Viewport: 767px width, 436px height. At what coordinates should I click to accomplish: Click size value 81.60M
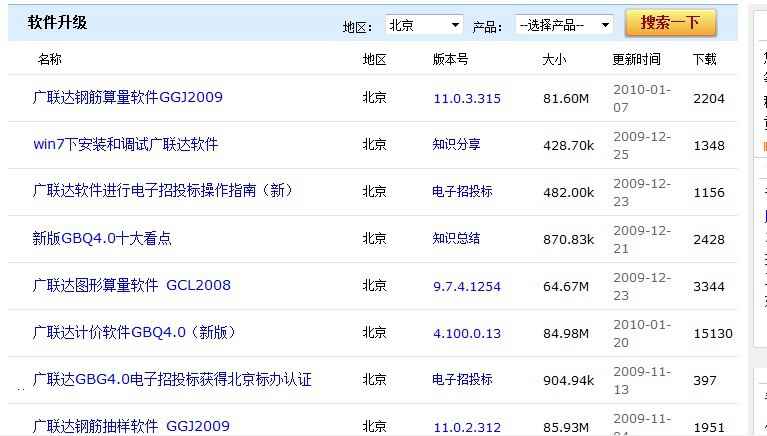[x=566, y=98]
